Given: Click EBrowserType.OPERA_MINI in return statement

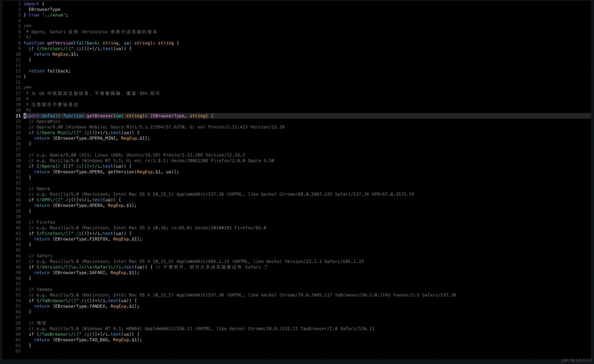Looking at the screenshot, I should (85, 138).
